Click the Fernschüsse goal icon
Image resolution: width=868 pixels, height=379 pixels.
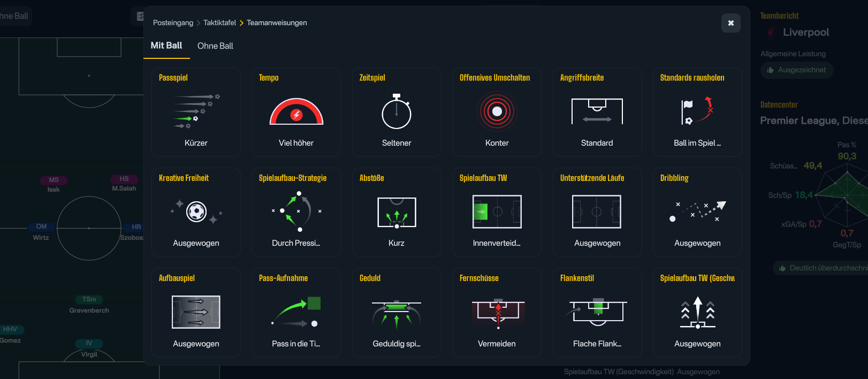click(x=498, y=312)
